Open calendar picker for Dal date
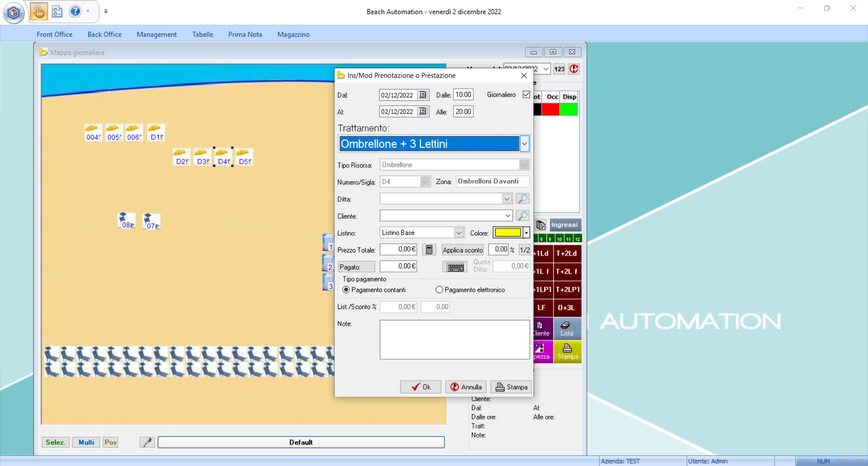The width and height of the screenshot is (868, 466). 422,95
